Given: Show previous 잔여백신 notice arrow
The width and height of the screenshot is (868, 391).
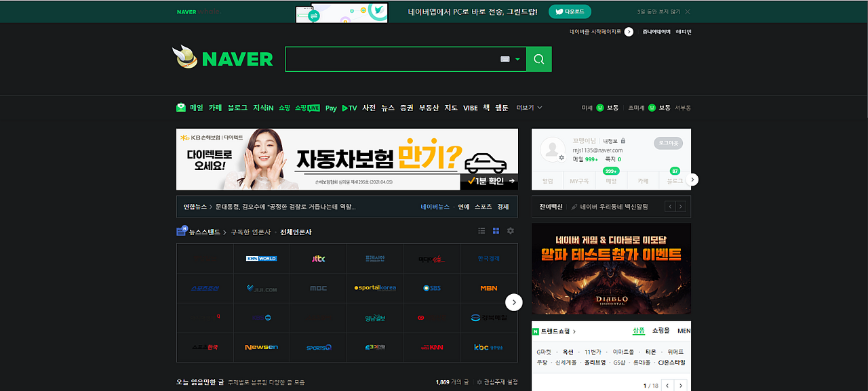Looking at the screenshot, I should (x=670, y=207).
